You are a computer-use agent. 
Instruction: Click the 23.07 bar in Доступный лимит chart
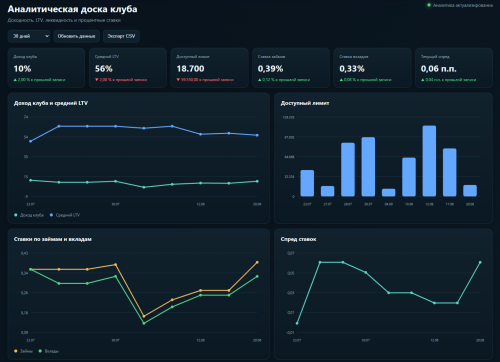tap(307, 183)
